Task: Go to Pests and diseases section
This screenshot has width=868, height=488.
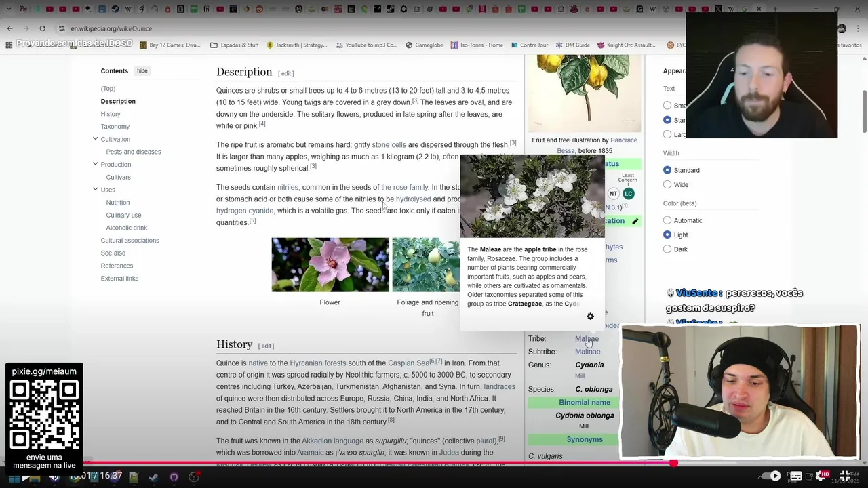Action: [x=133, y=152]
